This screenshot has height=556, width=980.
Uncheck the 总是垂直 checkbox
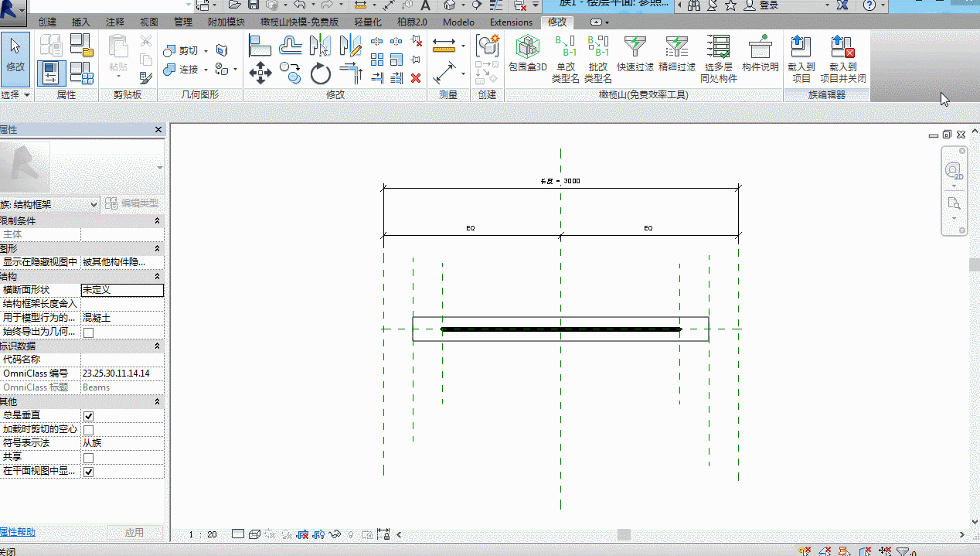(88, 416)
